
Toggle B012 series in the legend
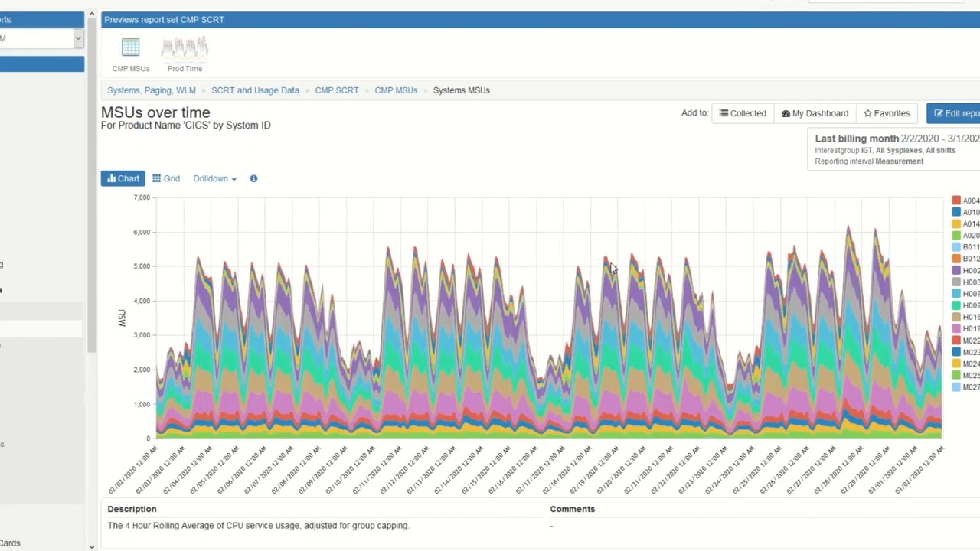(965, 259)
